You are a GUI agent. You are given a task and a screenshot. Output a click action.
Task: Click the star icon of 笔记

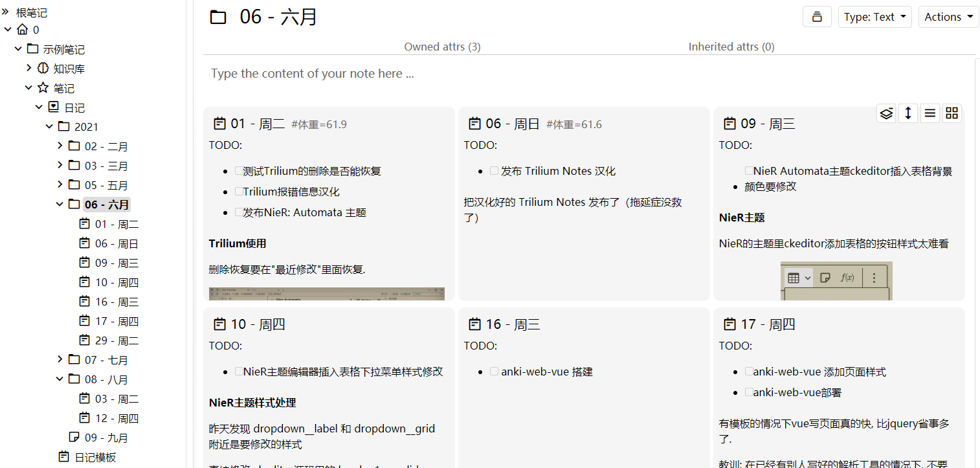point(43,88)
